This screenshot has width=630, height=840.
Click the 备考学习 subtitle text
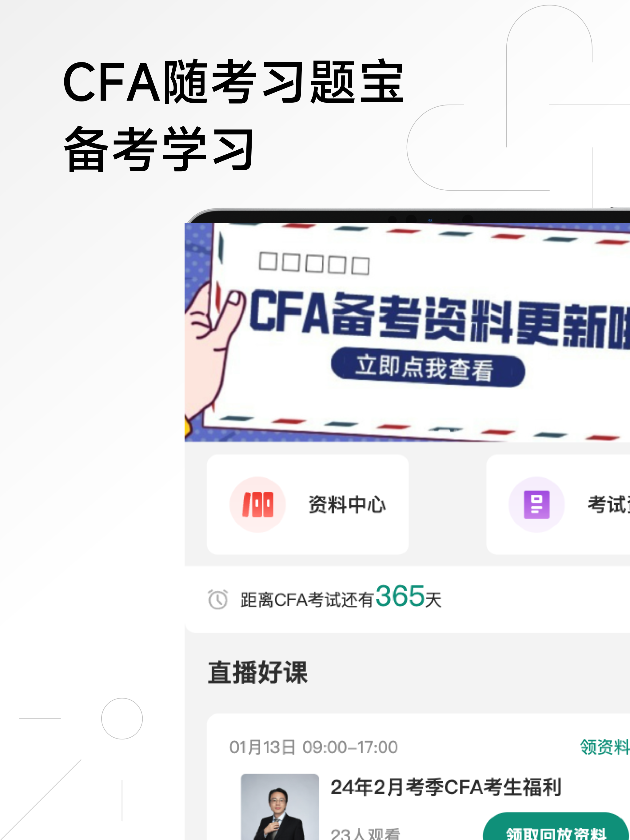[x=158, y=149]
